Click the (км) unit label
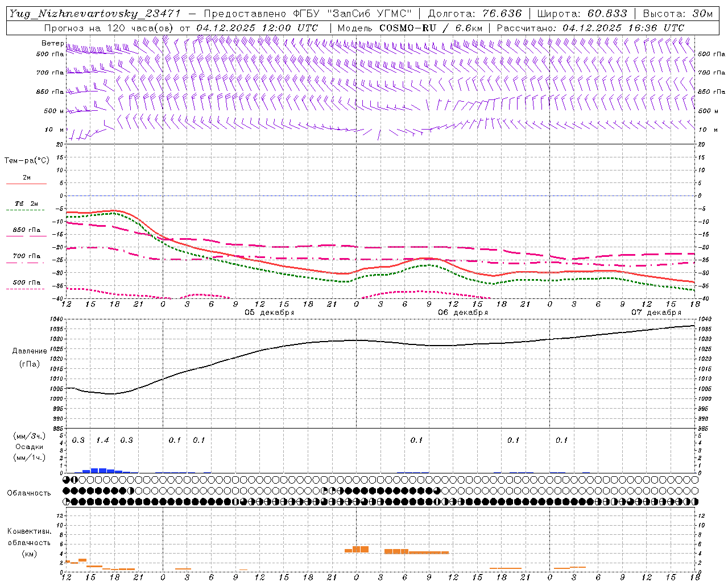 (29, 554)
